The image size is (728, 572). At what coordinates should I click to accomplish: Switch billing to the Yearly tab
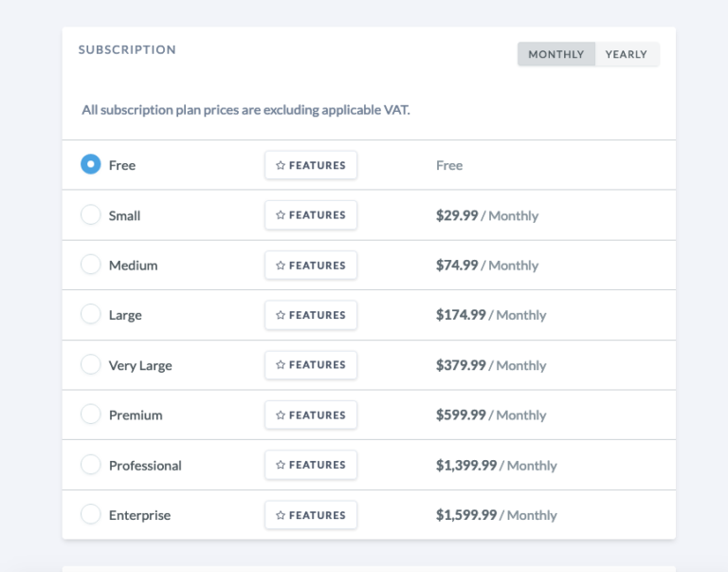click(626, 54)
